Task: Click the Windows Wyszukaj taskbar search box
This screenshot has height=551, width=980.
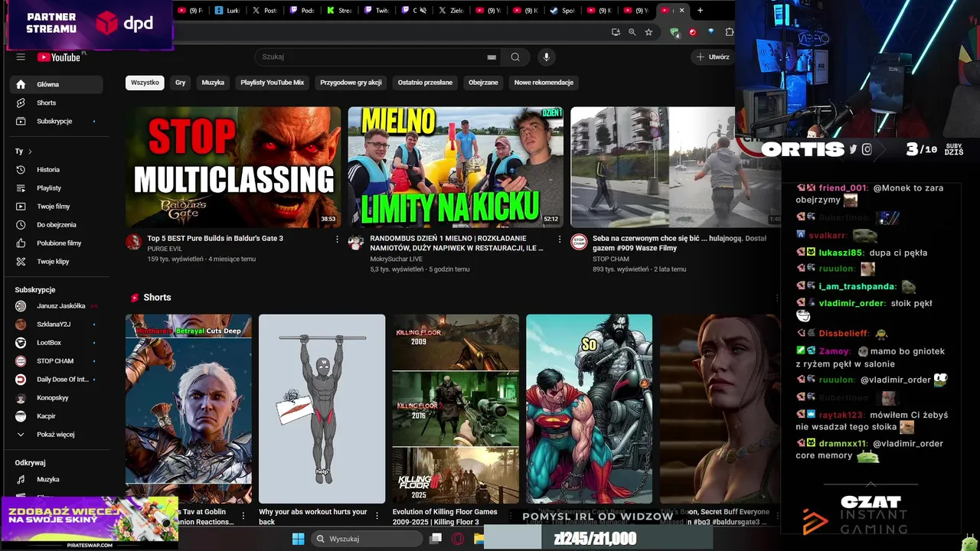Action: (367, 539)
